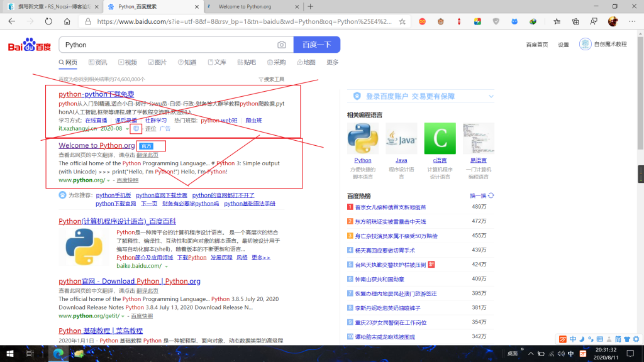Click the camera image-search icon
Viewport: 644px width, 362px height.
click(x=282, y=45)
